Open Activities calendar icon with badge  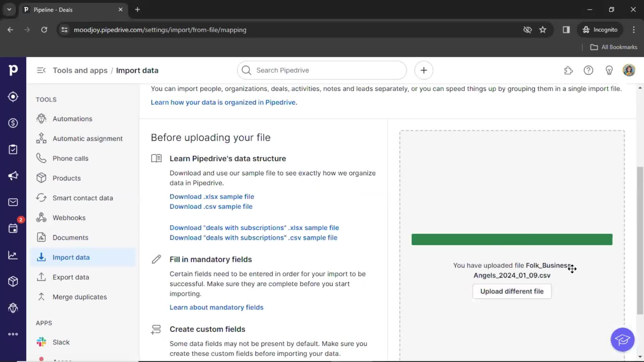pyautogui.click(x=13, y=229)
